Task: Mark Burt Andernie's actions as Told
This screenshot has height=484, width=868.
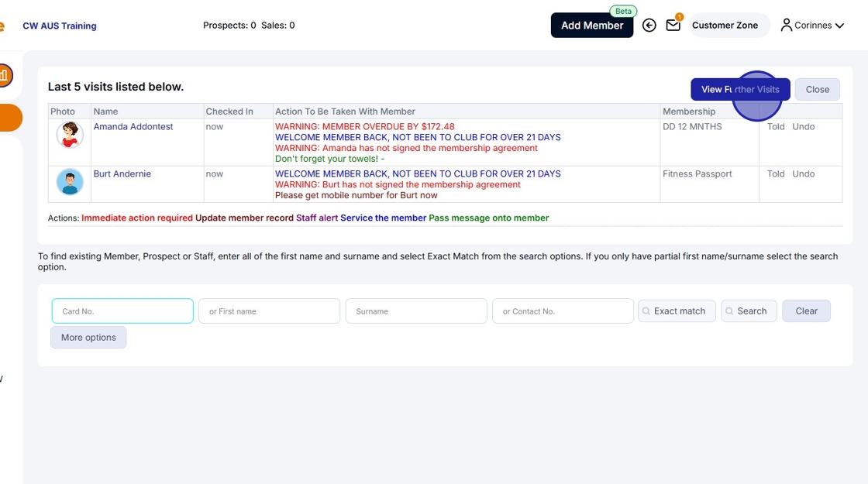Action: pyautogui.click(x=776, y=173)
